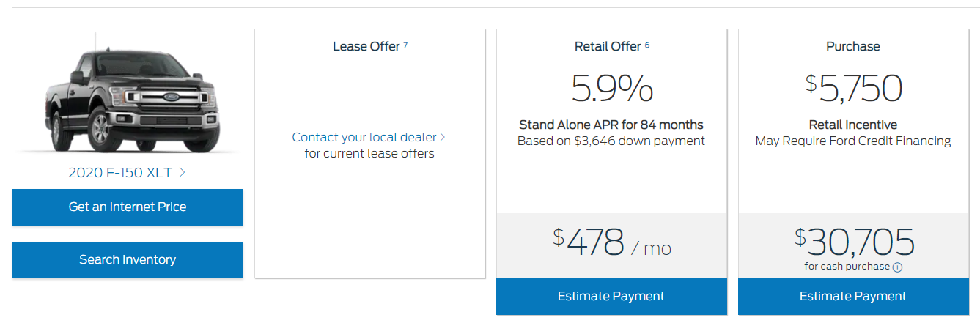The width and height of the screenshot is (980, 326).
Task: Click the $478 / mo payment amount
Action: point(611,242)
